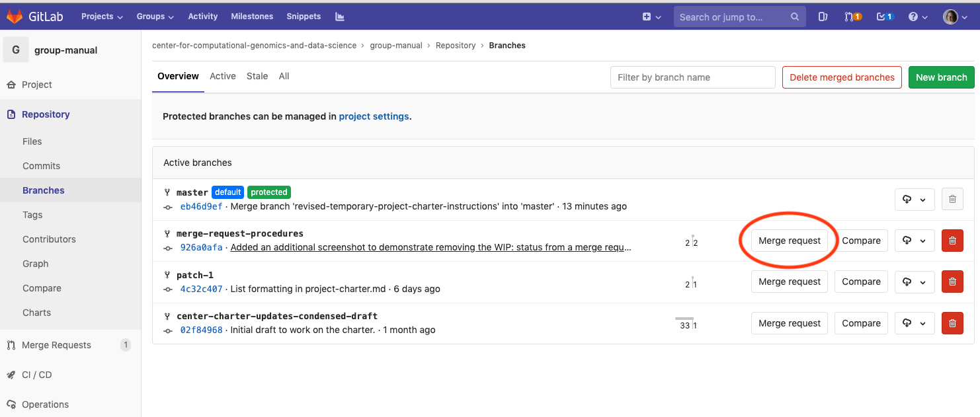Click the GitLab fox logo

(x=15, y=17)
